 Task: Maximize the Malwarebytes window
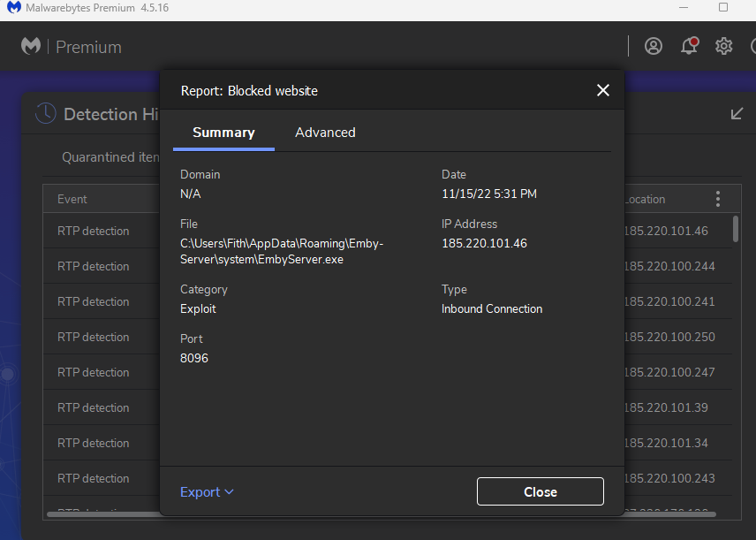click(x=723, y=7)
